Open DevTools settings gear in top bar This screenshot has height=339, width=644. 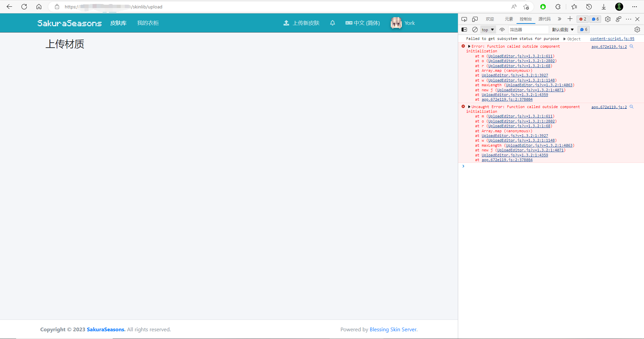[x=608, y=19]
